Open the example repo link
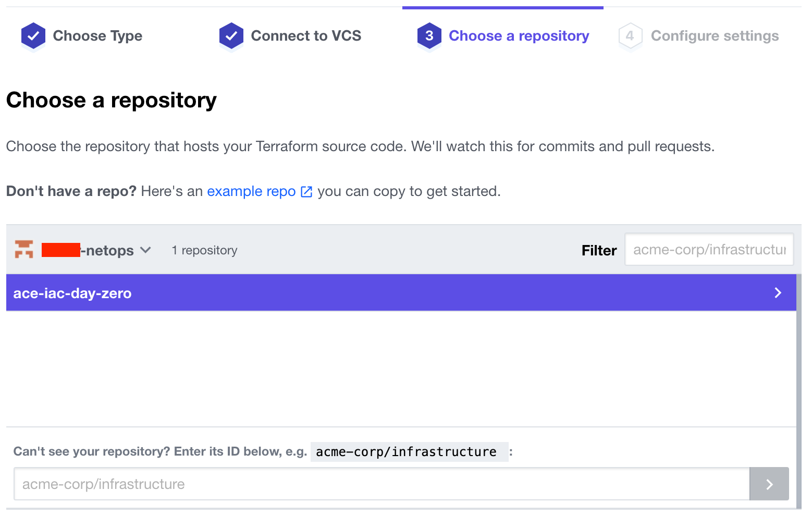The image size is (812, 515). pyautogui.click(x=251, y=191)
